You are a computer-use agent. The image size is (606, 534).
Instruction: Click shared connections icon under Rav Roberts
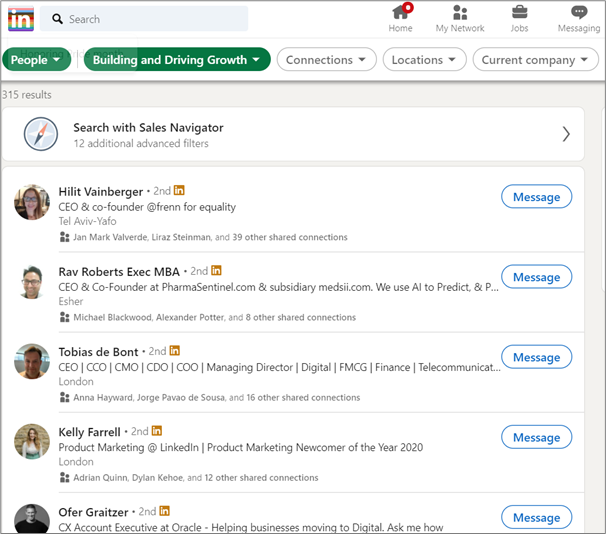[65, 317]
